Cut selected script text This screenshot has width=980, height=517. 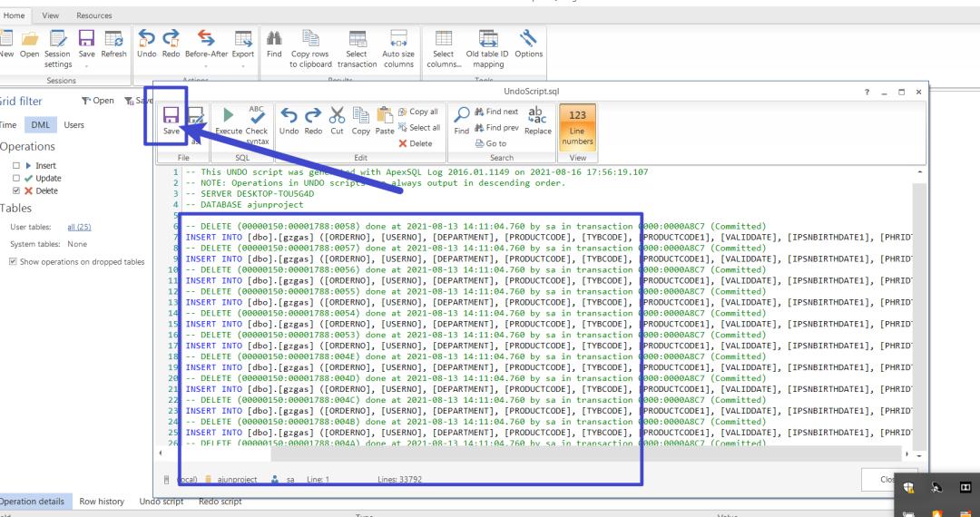337,122
